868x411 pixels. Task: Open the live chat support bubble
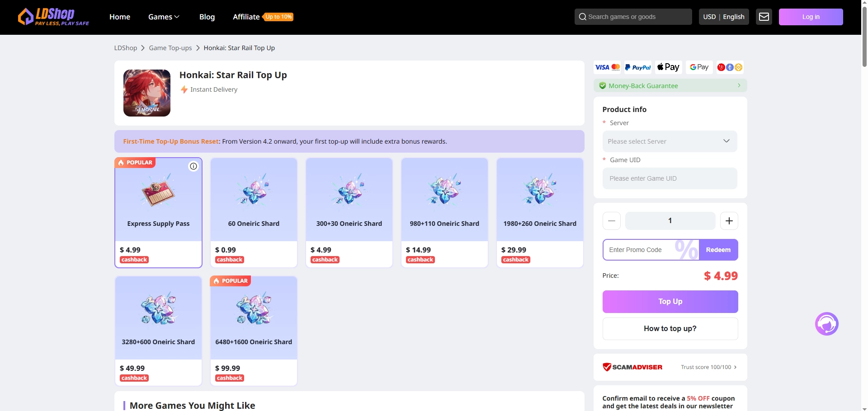(x=827, y=324)
